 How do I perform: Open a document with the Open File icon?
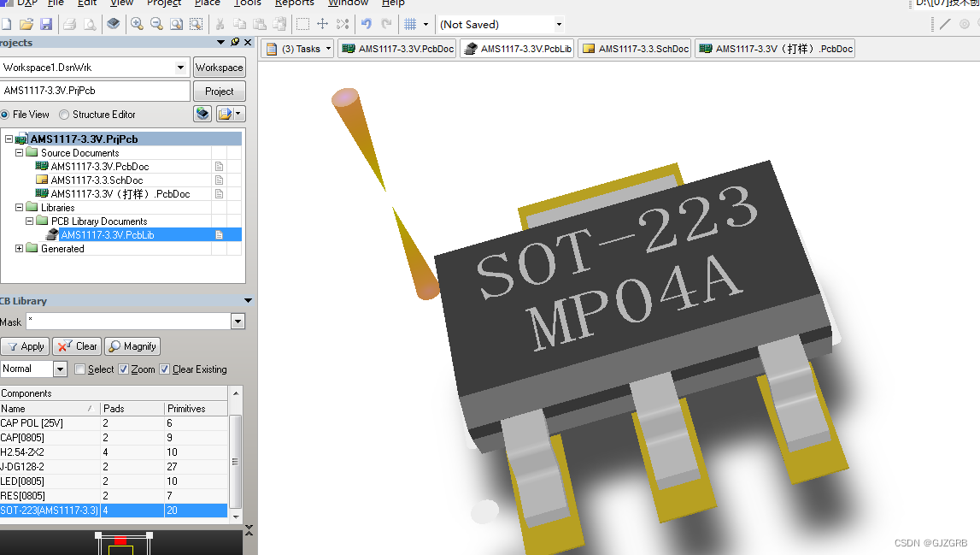[x=26, y=24]
